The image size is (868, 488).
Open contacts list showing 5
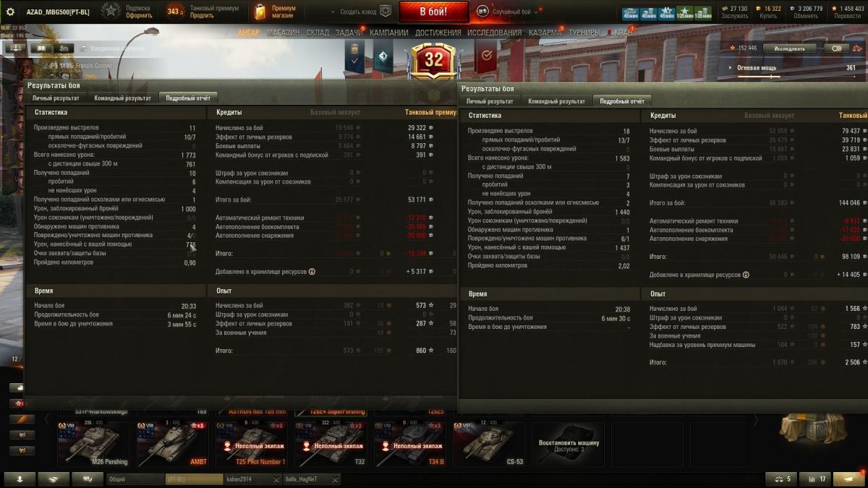782,479
